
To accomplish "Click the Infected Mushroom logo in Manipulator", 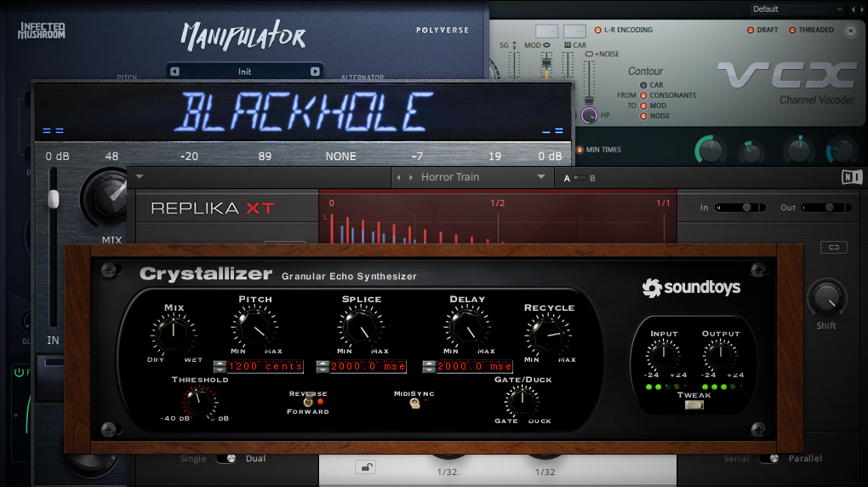I will pyautogui.click(x=42, y=31).
